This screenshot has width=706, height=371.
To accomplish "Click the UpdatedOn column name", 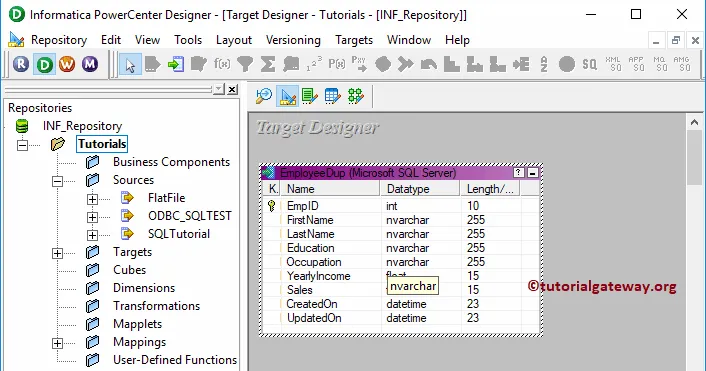I will [314, 318].
